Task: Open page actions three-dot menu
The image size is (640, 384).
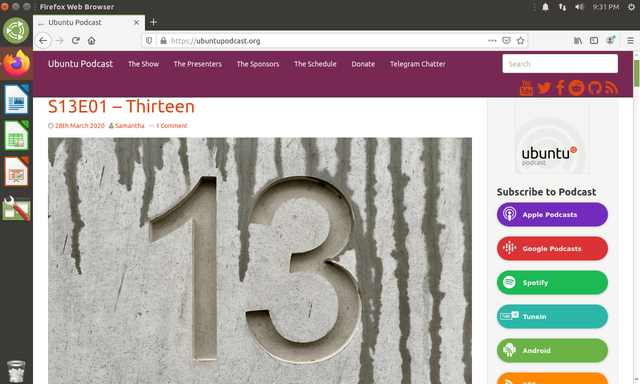Action: (492, 40)
